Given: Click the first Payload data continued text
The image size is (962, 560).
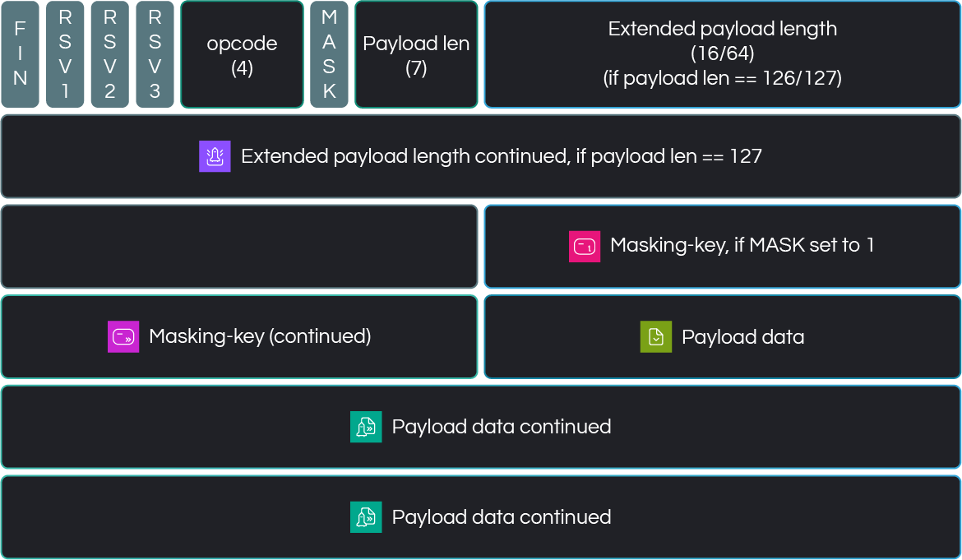Looking at the screenshot, I should click(502, 426).
